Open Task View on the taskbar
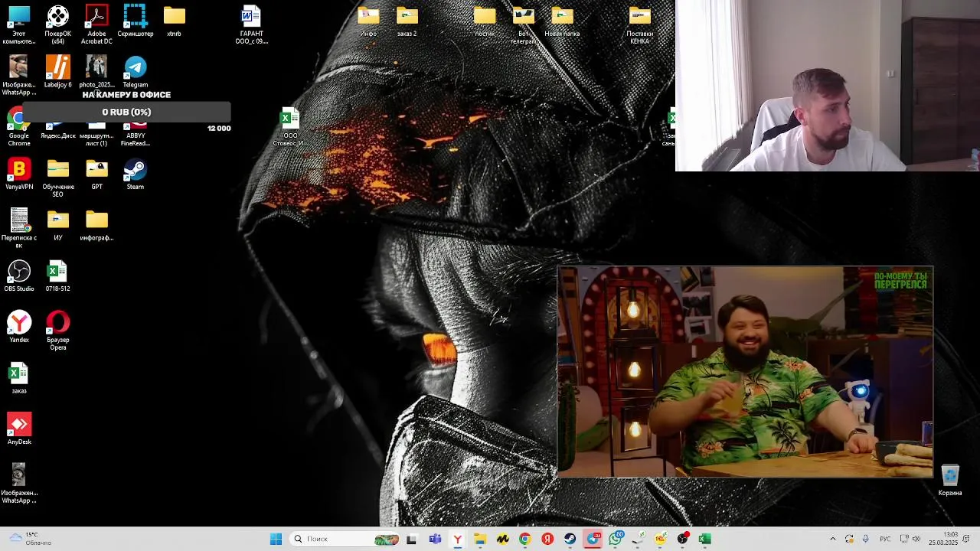This screenshot has width=980, height=551. coord(412,539)
